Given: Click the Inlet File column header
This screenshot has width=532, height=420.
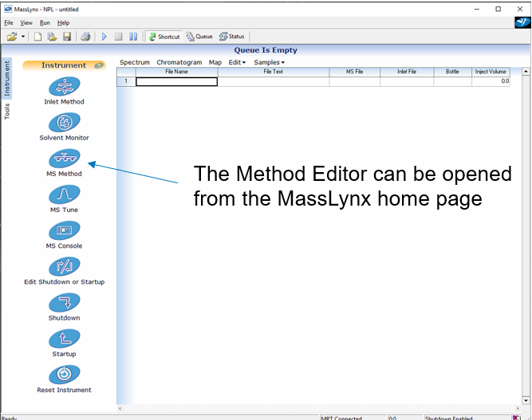Looking at the screenshot, I should [x=407, y=72].
